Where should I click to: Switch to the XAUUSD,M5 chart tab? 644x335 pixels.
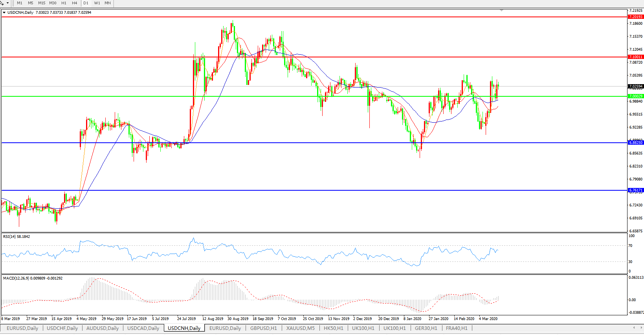[x=300, y=328]
